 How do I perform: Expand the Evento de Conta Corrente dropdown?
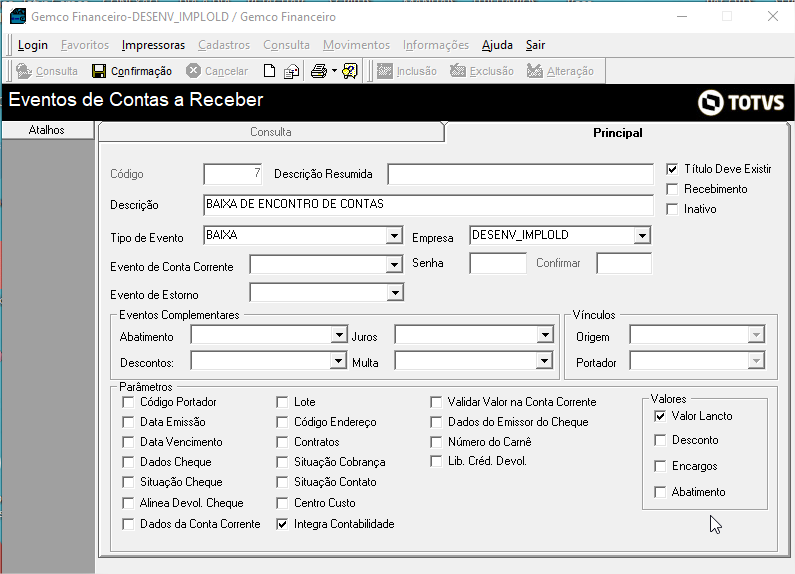(394, 264)
